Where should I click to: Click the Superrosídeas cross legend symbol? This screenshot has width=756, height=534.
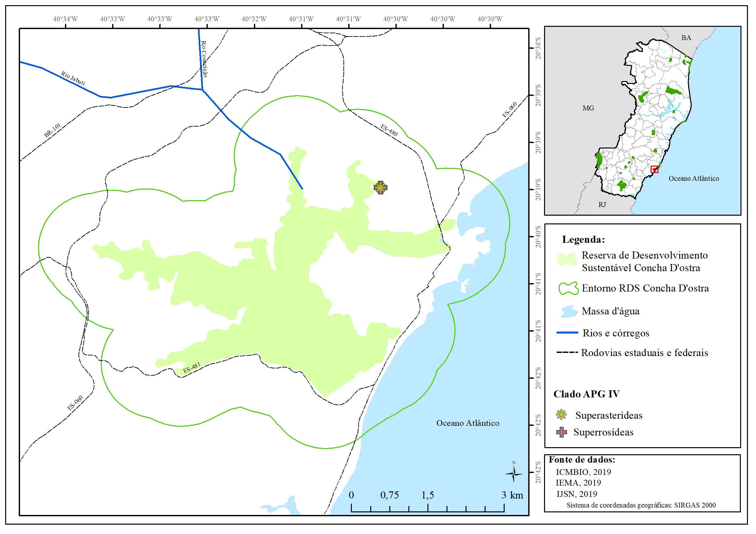(562, 432)
